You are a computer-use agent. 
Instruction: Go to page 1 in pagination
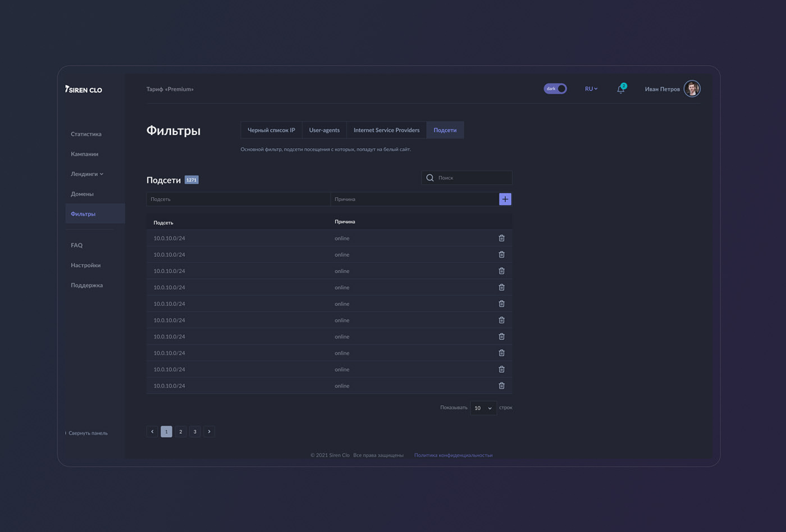pyautogui.click(x=166, y=432)
